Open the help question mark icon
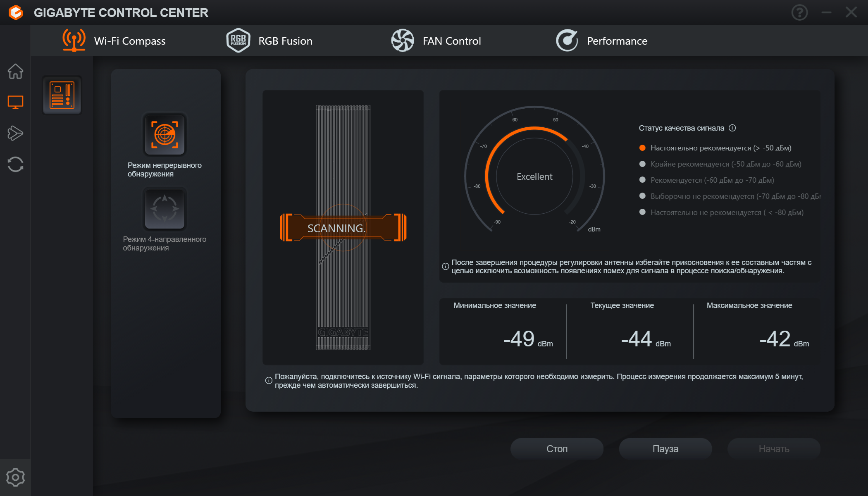Viewport: 868px width, 496px height. tap(799, 12)
